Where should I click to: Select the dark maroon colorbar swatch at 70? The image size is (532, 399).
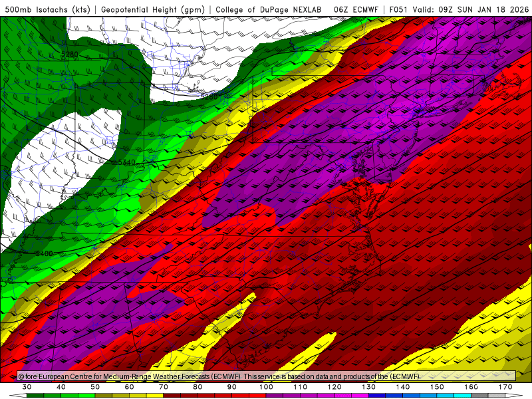[x=172, y=396]
